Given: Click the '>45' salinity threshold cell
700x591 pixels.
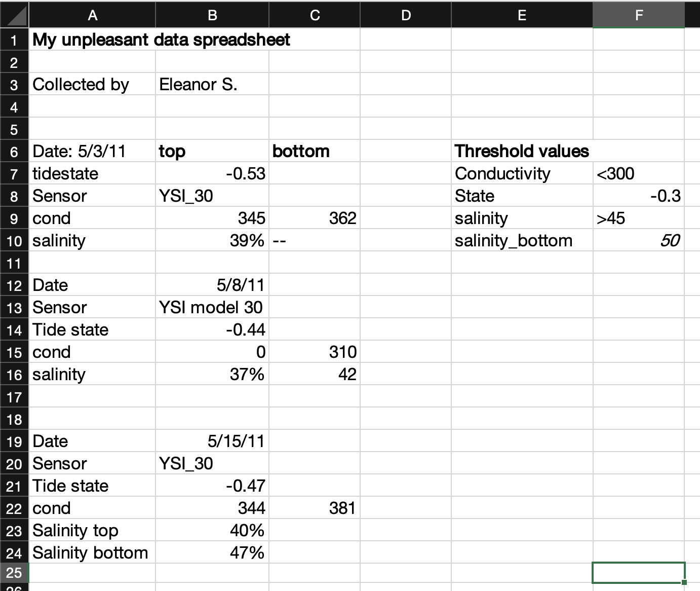Looking at the screenshot, I should tap(638, 218).
